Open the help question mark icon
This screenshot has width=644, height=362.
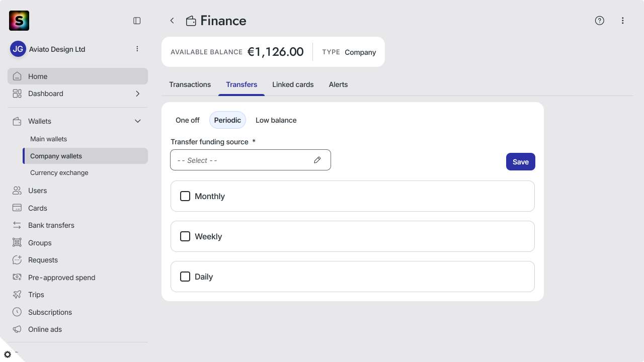(599, 21)
